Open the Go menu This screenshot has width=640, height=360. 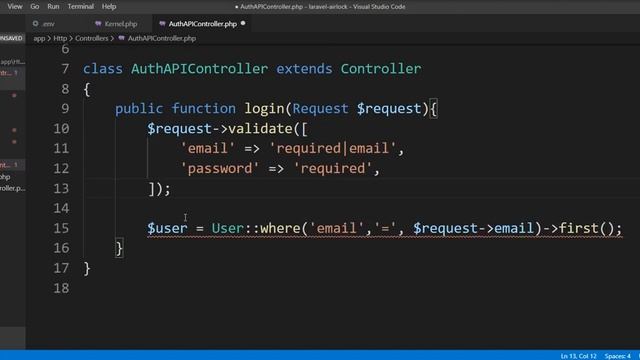pyautogui.click(x=35, y=7)
